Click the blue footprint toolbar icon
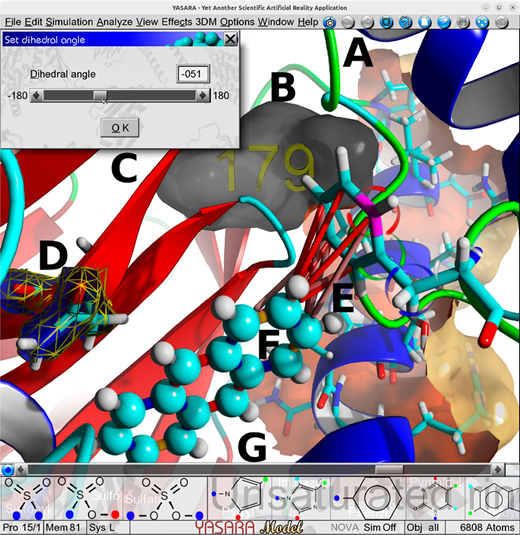 click(405, 23)
